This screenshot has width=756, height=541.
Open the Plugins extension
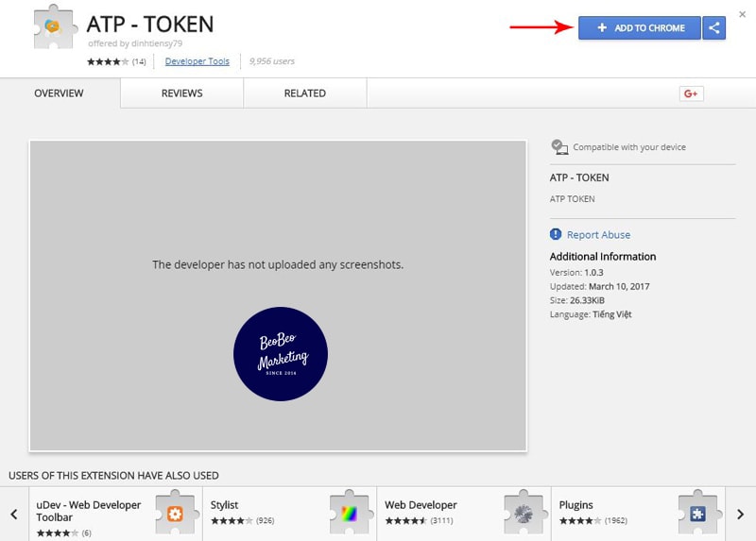(639, 514)
